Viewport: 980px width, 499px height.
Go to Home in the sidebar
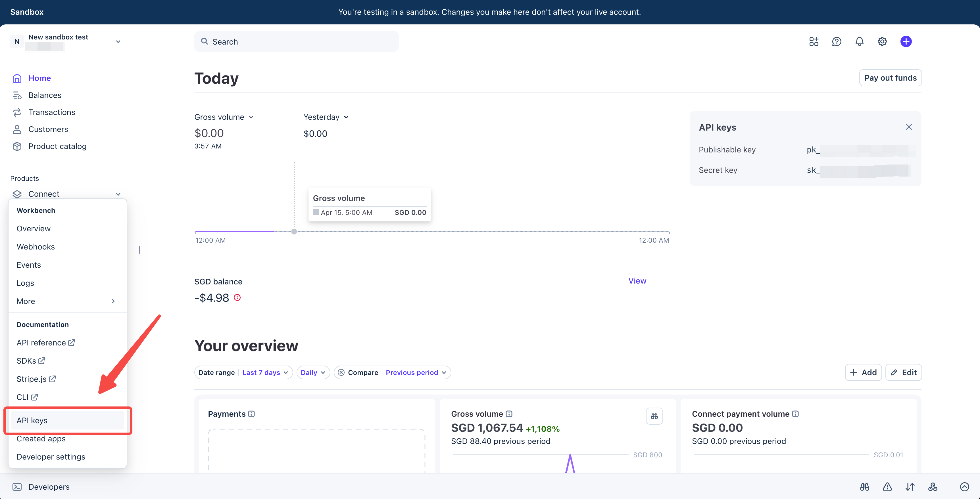[x=39, y=78]
